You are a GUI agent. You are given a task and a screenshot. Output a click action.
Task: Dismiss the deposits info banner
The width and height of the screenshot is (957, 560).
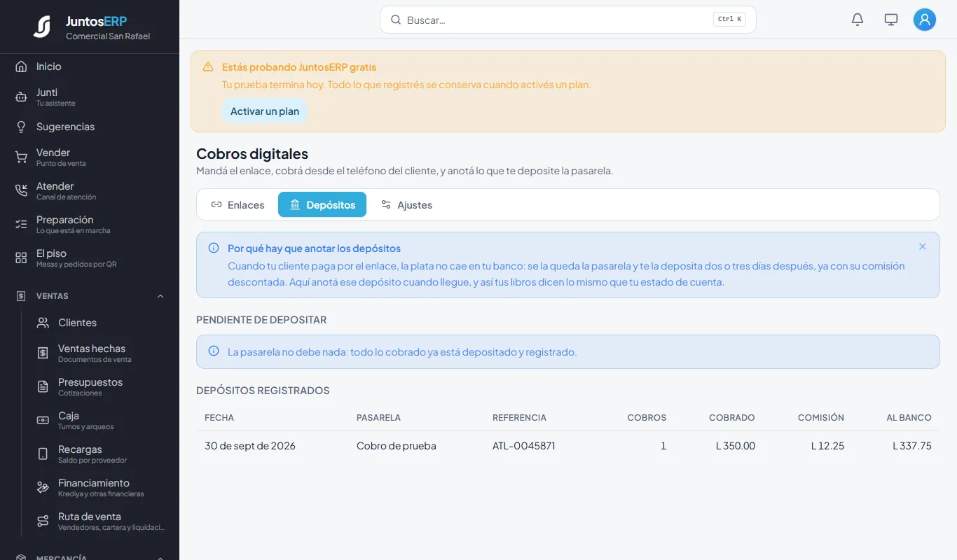(923, 246)
